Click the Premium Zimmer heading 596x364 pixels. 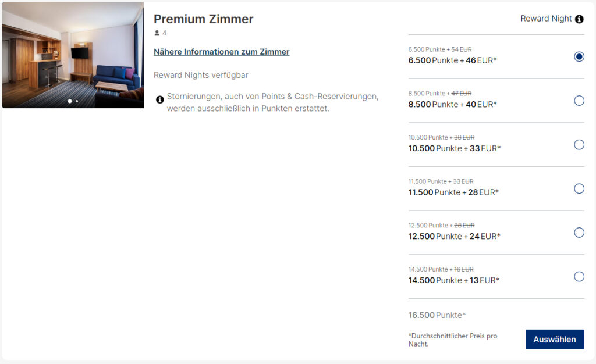[x=203, y=19]
